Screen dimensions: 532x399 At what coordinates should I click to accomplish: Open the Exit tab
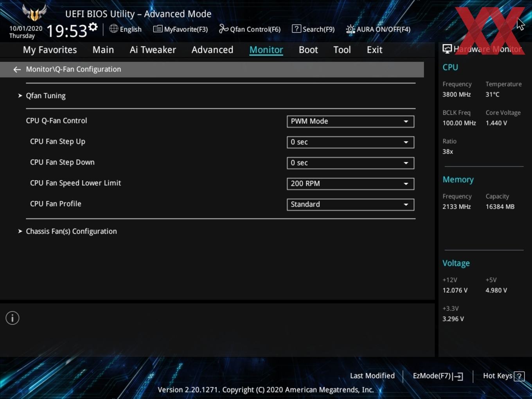[374, 50]
